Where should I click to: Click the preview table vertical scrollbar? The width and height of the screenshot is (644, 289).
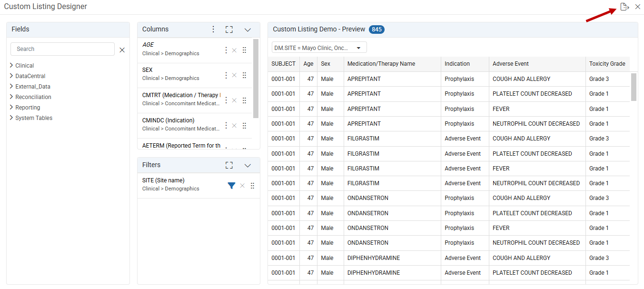coord(634,87)
